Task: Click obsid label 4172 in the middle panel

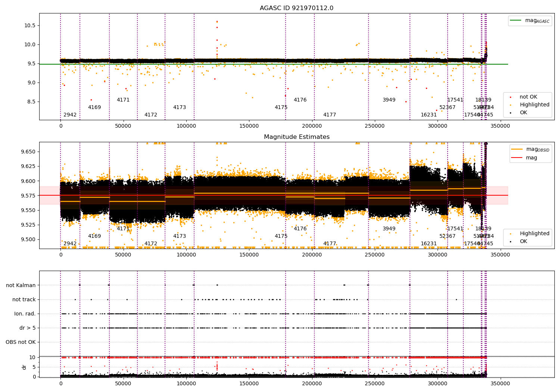Action: (151, 244)
